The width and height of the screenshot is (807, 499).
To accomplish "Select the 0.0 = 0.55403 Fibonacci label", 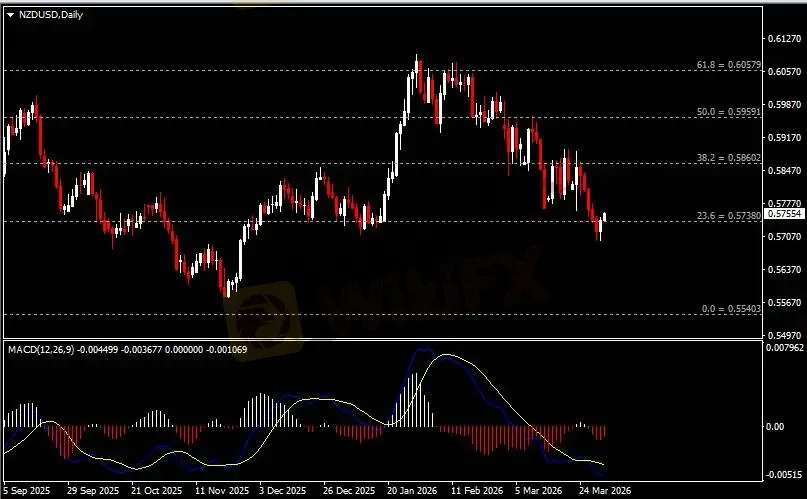I will click(x=730, y=309).
